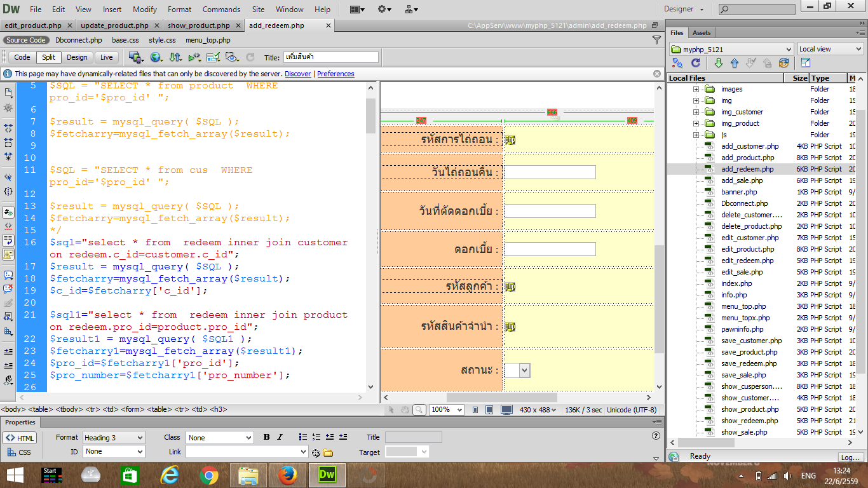Click the filter related files funnel icon

(657, 40)
